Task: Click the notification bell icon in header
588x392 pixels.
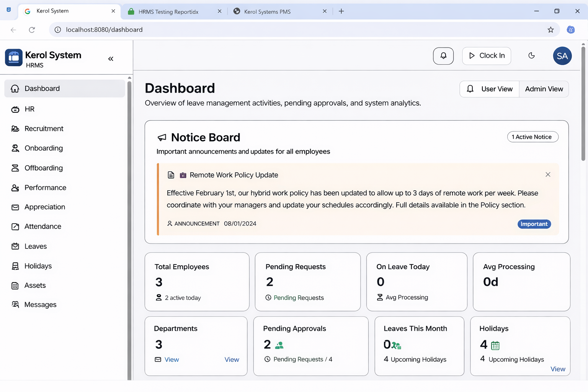Action: click(x=443, y=56)
